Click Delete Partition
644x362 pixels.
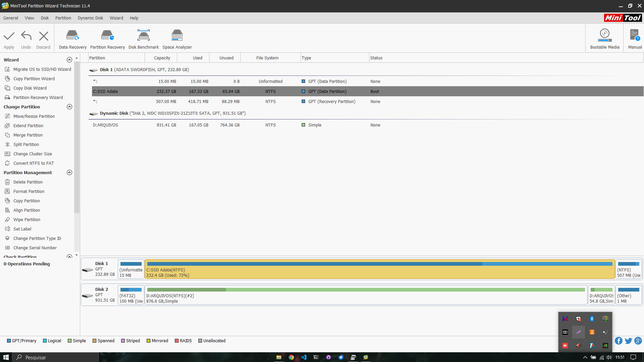point(28,182)
